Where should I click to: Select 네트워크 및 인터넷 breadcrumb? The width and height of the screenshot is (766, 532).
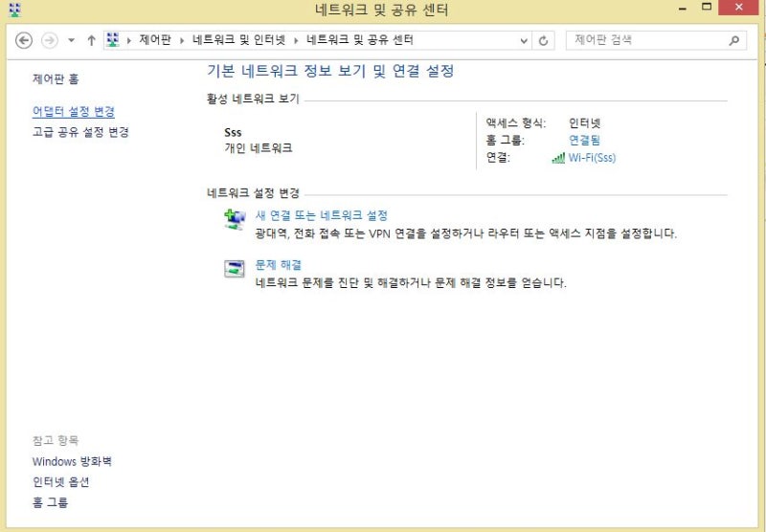(238, 39)
